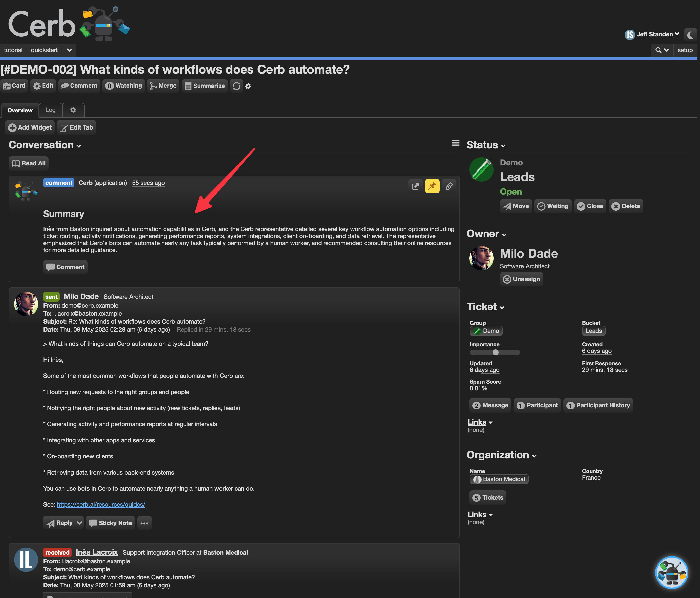Click the permalink chain icon on the comment
This screenshot has height=598, width=700.
tap(449, 186)
